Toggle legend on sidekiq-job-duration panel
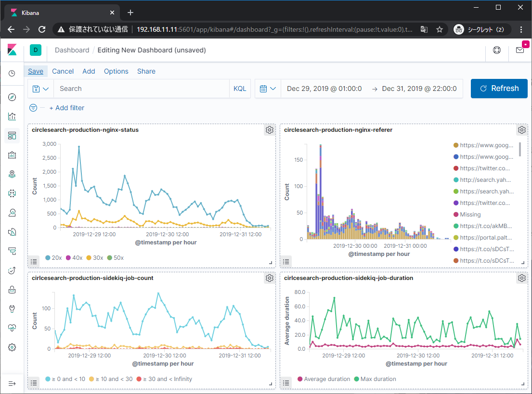The width and height of the screenshot is (532, 394). pyautogui.click(x=286, y=383)
